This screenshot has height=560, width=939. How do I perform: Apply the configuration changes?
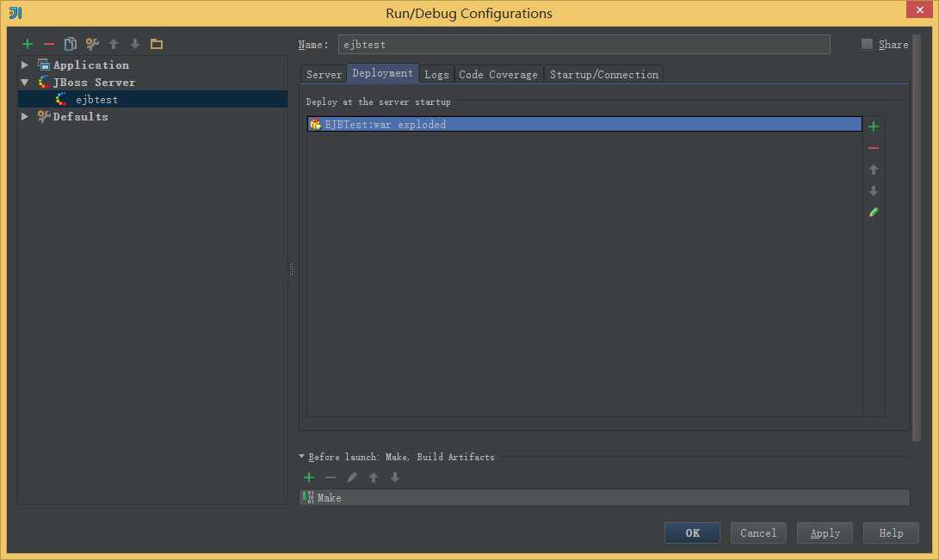coord(825,532)
